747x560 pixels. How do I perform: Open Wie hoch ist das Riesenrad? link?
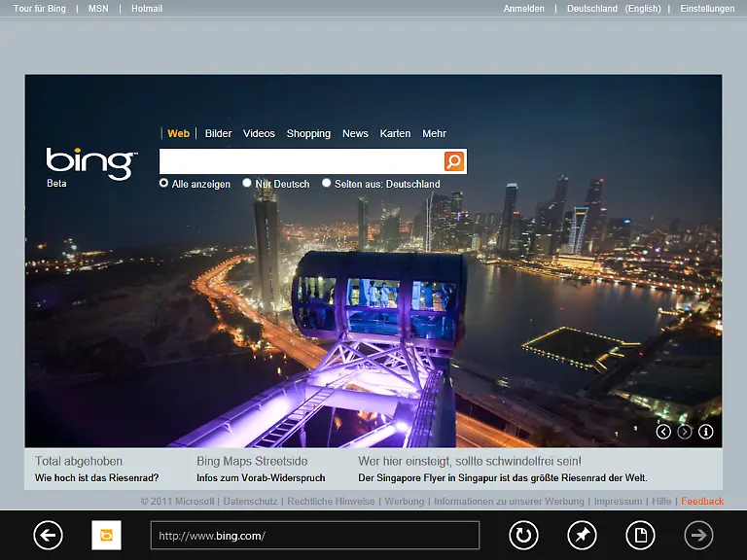96,477
